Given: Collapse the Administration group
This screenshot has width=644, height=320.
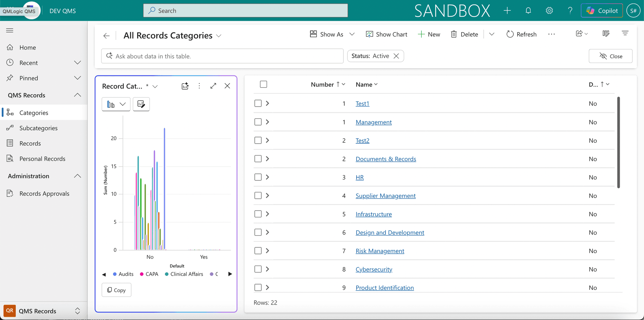Looking at the screenshot, I should tap(77, 176).
